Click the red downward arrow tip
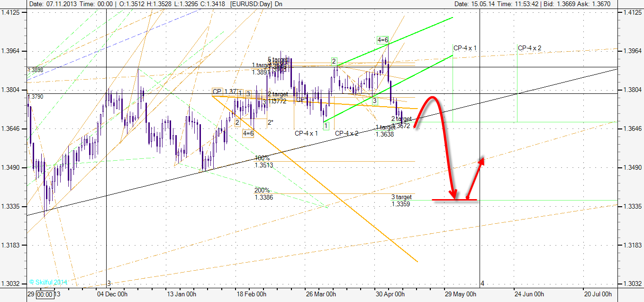The image size is (644, 302). [x=454, y=196]
